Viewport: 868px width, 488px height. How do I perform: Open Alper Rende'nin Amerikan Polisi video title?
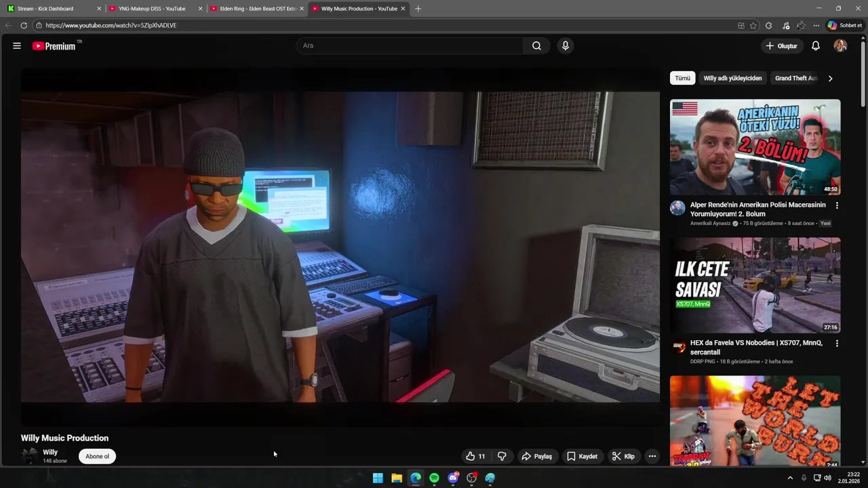(x=758, y=209)
